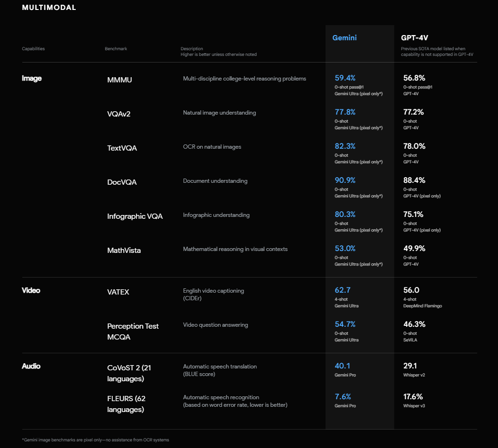Click the Perception Test MCQA benchmark

click(x=133, y=332)
